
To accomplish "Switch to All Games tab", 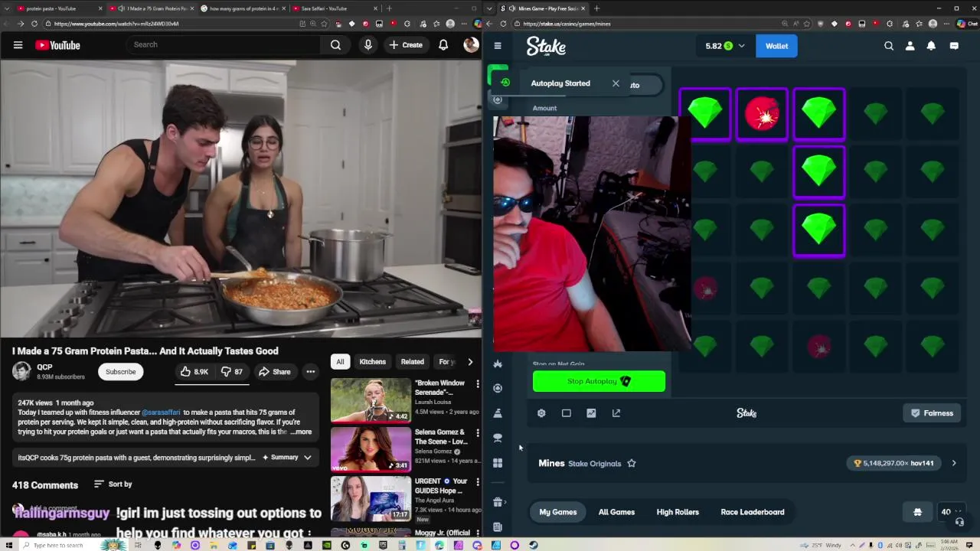I will [616, 512].
